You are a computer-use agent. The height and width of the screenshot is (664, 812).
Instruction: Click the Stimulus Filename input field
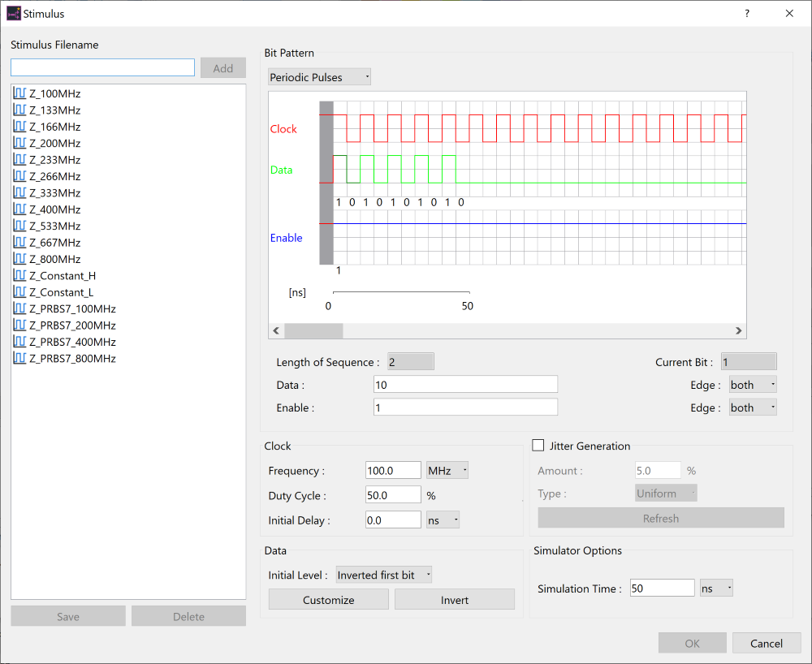pos(102,67)
